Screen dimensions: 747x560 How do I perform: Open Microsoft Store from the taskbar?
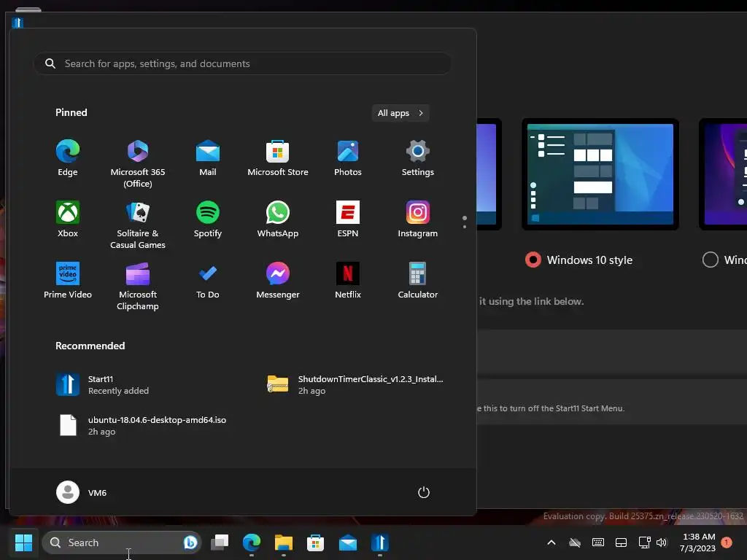coord(315,542)
